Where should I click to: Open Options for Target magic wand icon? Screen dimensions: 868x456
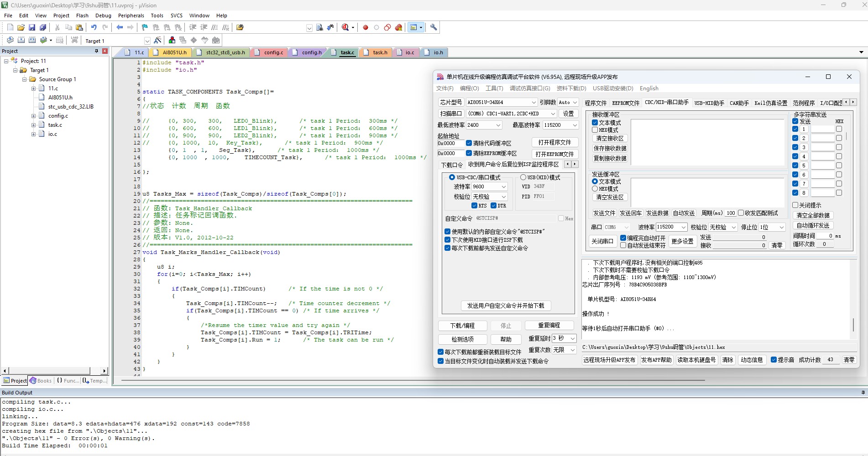coord(158,40)
